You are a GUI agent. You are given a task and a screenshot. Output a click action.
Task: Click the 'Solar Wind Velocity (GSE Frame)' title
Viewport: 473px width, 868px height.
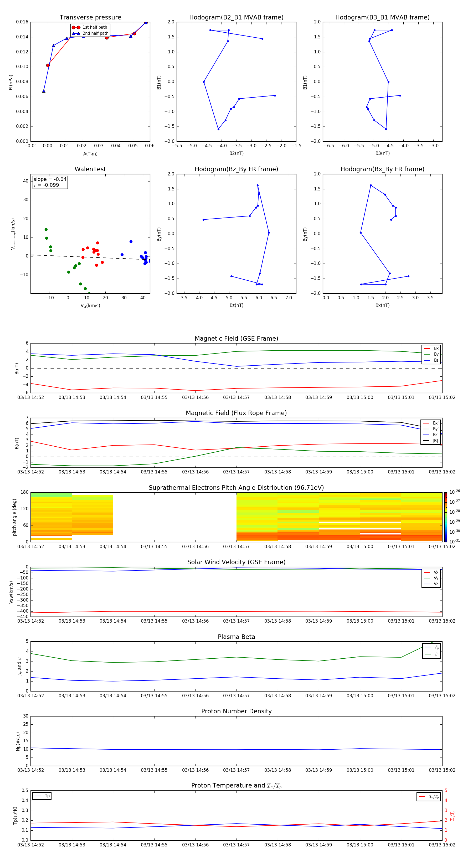236,562
